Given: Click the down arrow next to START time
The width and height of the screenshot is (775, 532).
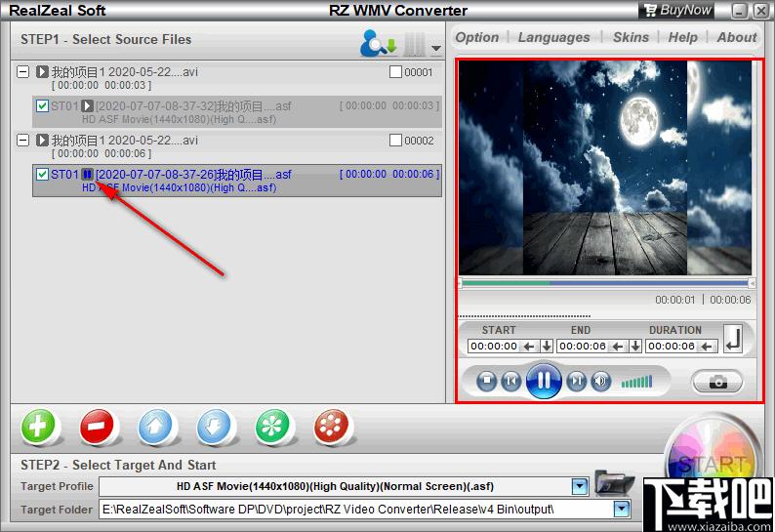Looking at the screenshot, I should click(x=547, y=347).
